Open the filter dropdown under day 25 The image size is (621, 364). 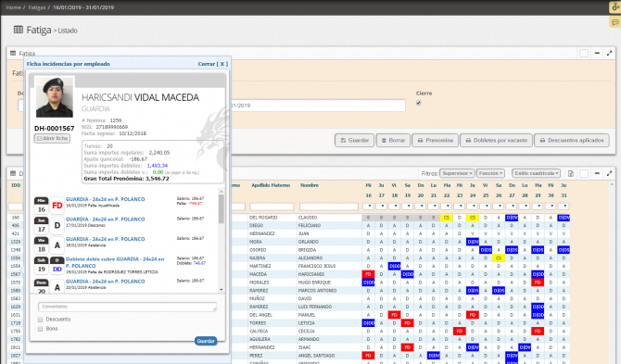(486, 207)
